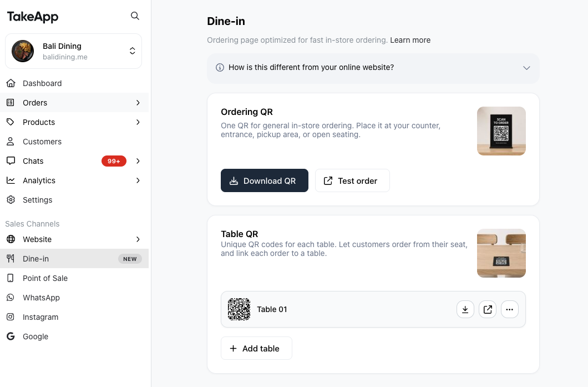Image resolution: width=588 pixels, height=387 pixels.
Task: Click the Test order button
Action: click(x=352, y=180)
